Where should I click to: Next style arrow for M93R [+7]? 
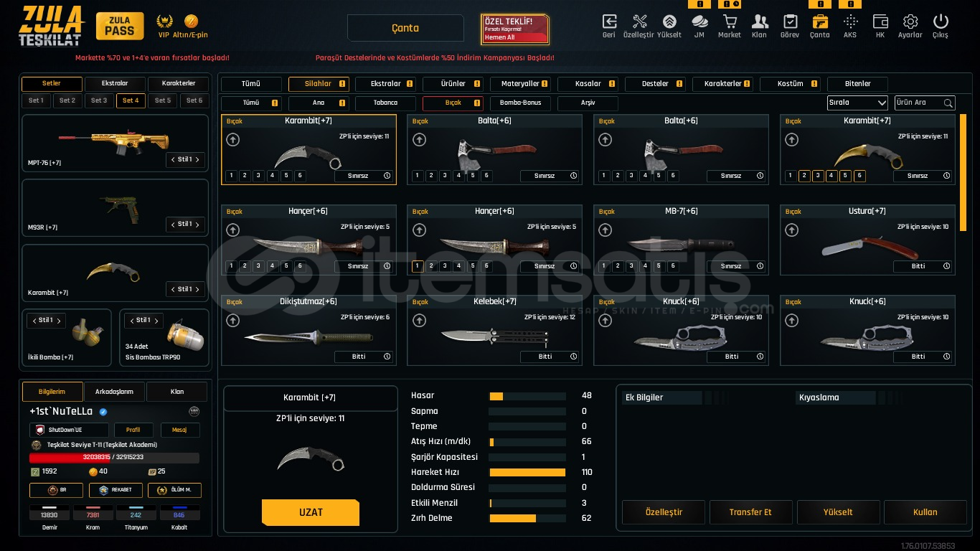(197, 224)
